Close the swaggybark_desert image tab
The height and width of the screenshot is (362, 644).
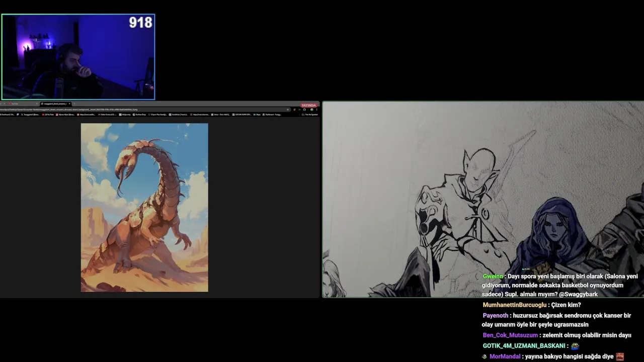point(69,104)
